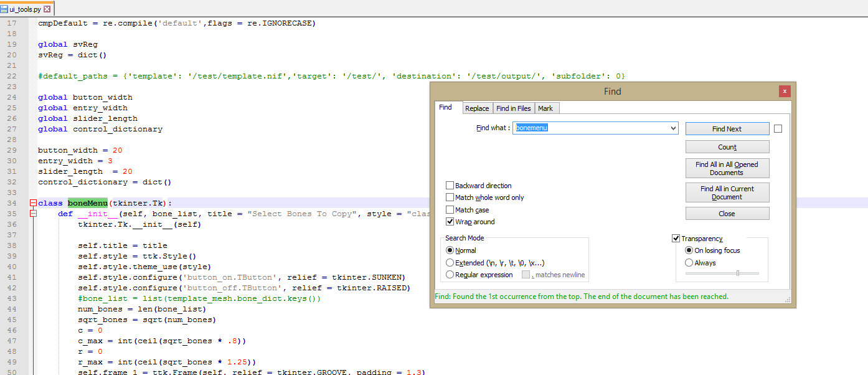Click the '#default_paths' comment line
The width and height of the screenshot is (868, 375).
(331, 76)
